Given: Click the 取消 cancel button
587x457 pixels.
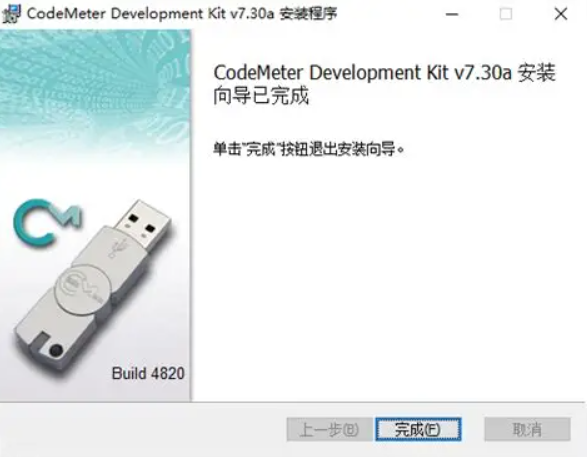Looking at the screenshot, I should (527, 429).
